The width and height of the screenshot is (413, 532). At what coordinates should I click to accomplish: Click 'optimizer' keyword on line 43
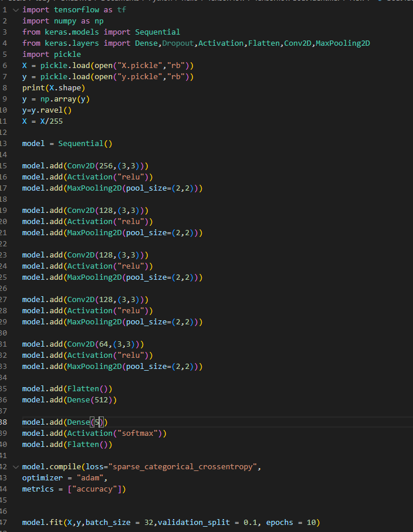click(x=42, y=478)
